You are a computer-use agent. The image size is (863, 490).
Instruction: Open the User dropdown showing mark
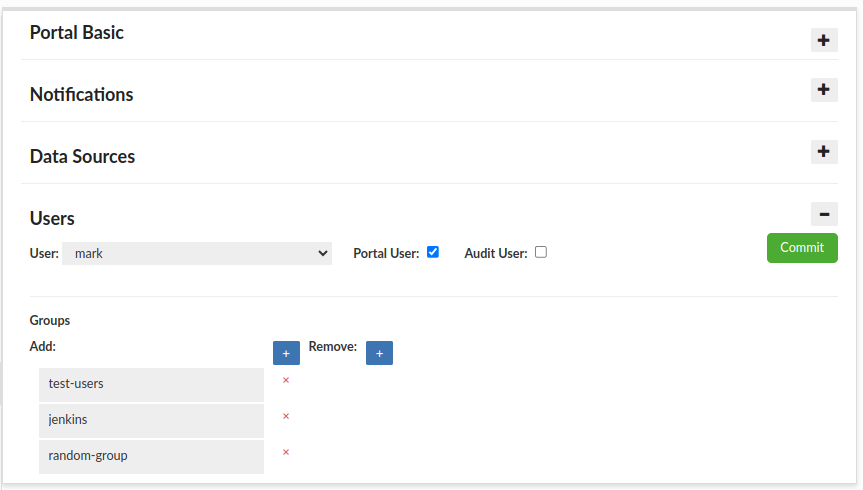click(x=197, y=254)
